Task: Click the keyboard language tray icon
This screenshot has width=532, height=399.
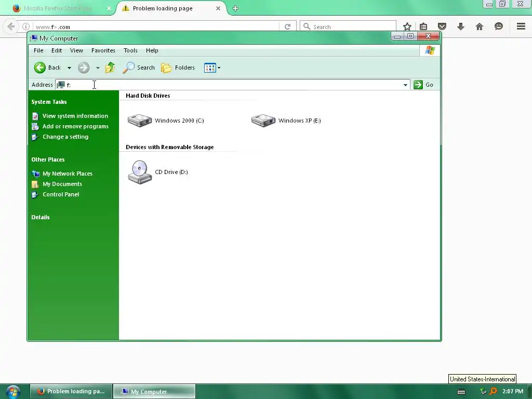Action: (461, 392)
